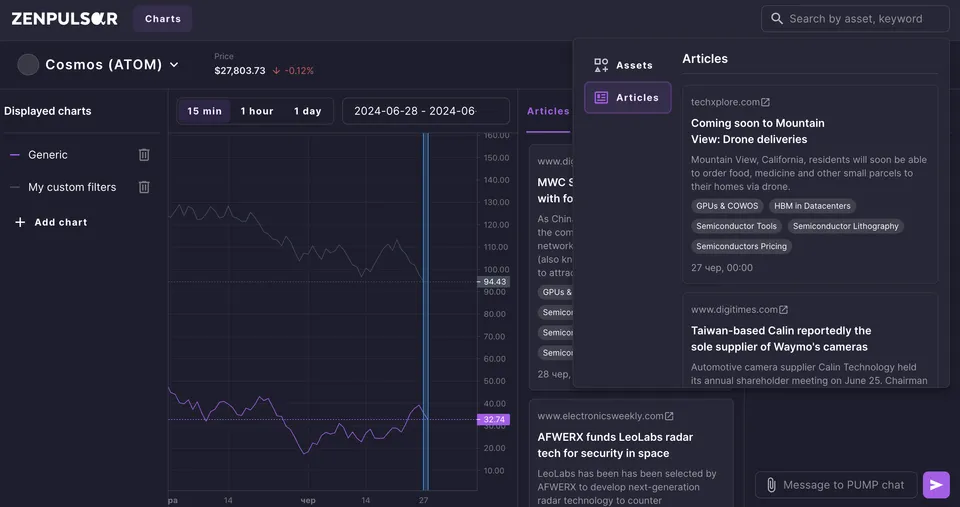Open the Drone deliveries article title
This screenshot has width=960, height=507.
758,131
